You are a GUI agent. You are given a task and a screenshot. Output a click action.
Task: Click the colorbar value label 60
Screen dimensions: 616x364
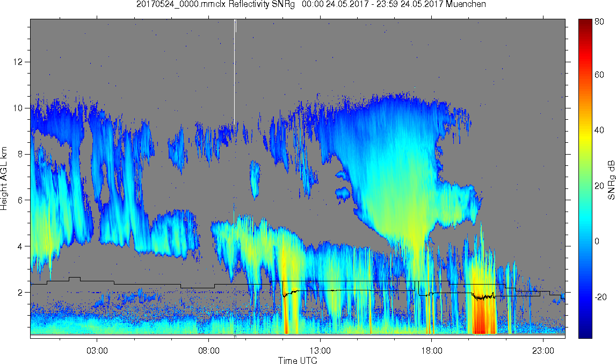pyautogui.click(x=599, y=75)
